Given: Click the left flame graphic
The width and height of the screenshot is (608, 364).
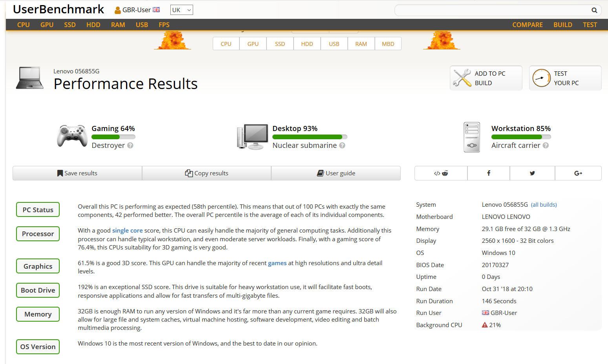Looking at the screenshot, I should (173, 40).
